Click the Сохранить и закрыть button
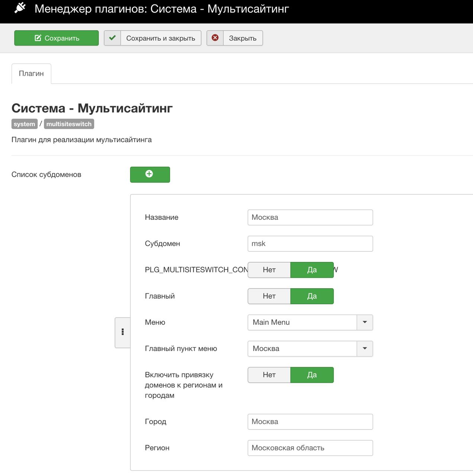Image resolution: width=473 pixels, height=476 pixels. (x=161, y=38)
